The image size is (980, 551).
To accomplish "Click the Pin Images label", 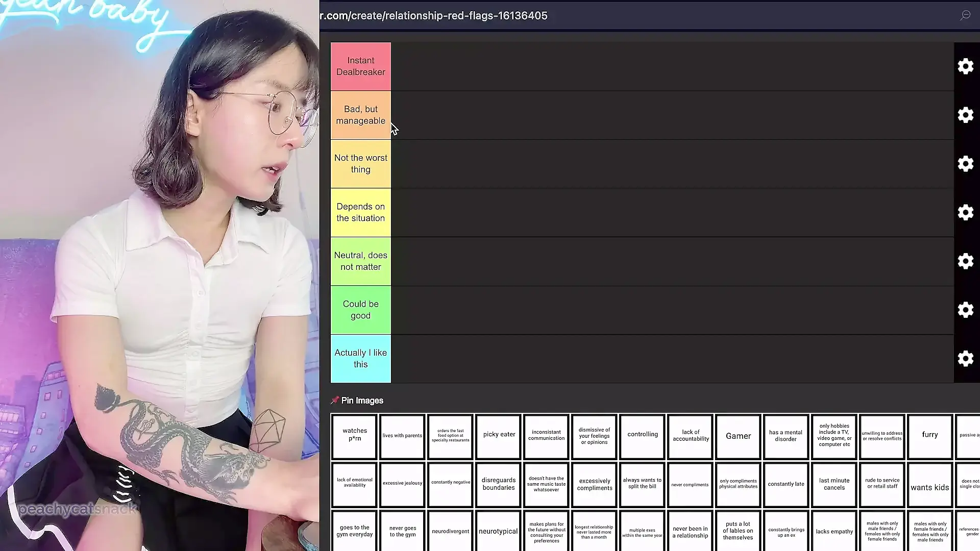I will [362, 400].
